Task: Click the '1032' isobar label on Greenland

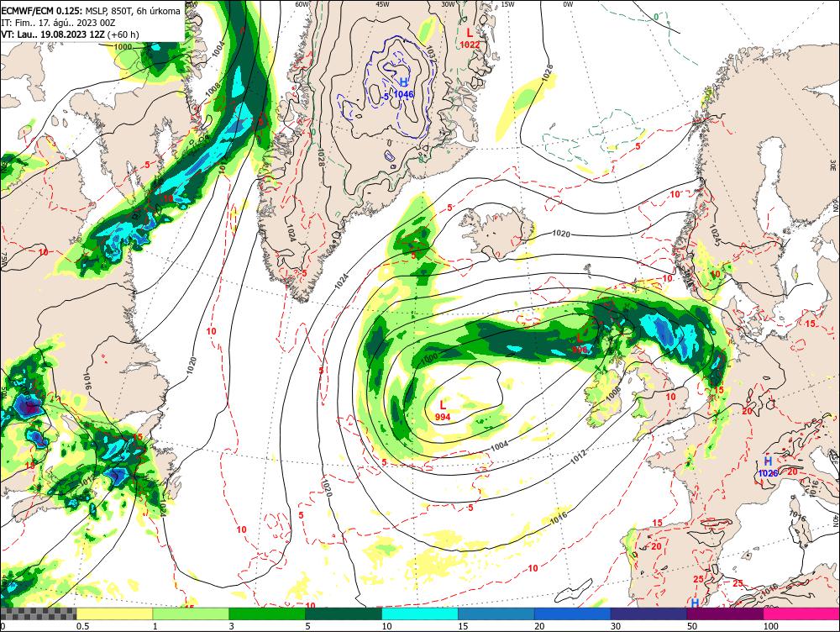Action: coord(431,54)
